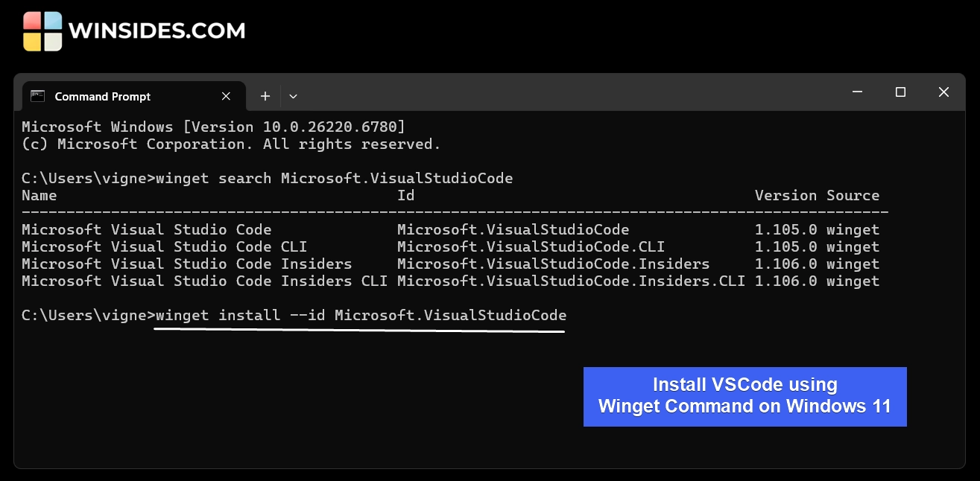This screenshot has width=980, height=481.
Task: Click the WINSIDES.COM site name
Action: click(x=157, y=31)
